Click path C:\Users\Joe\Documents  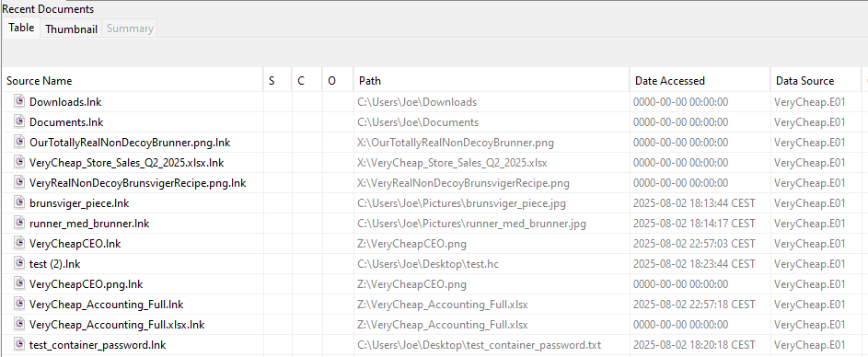(418, 121)
